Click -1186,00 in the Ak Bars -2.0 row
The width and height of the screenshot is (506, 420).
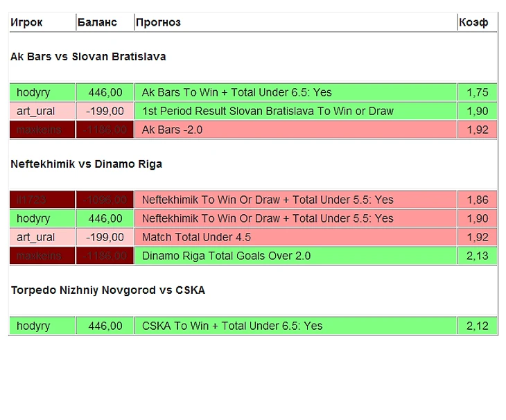pos(105,130)
